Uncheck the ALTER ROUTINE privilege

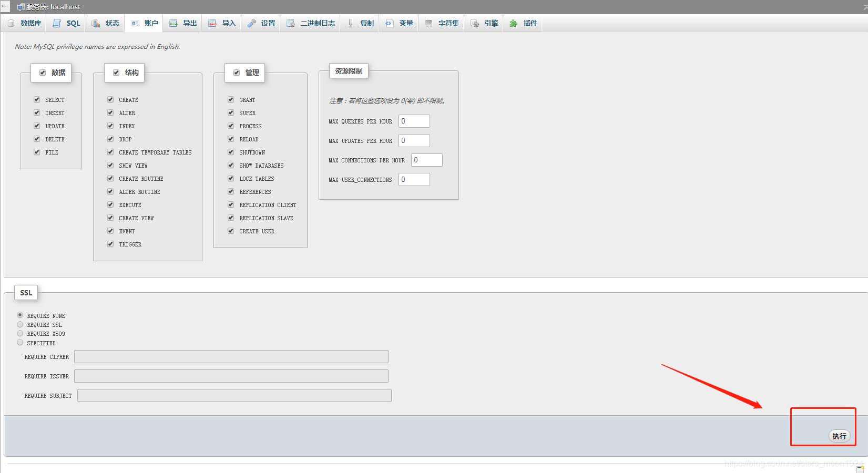coord(110,191)
